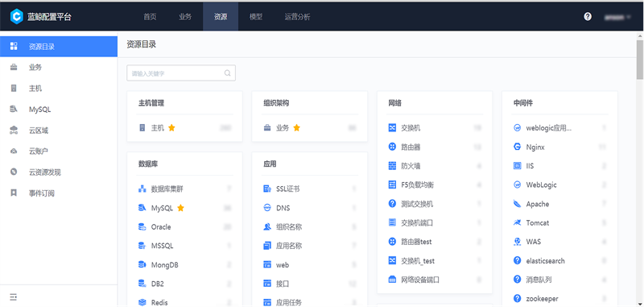Toggle the favorite star next to 业务 card

tap(296, 128)
